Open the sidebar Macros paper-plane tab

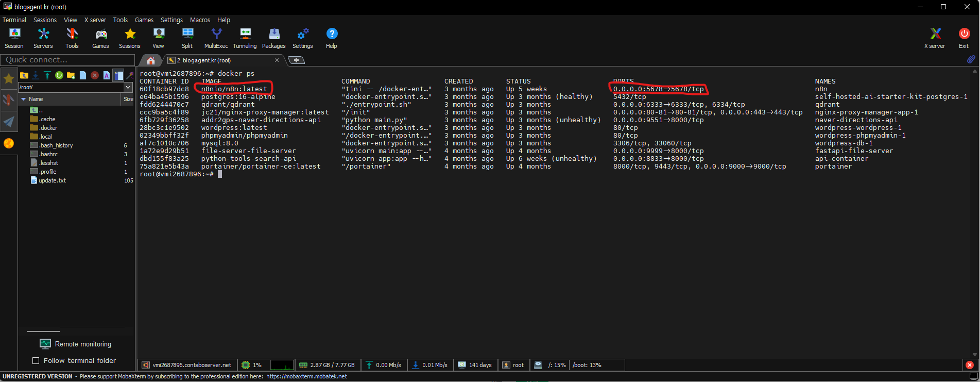[9, 121]
